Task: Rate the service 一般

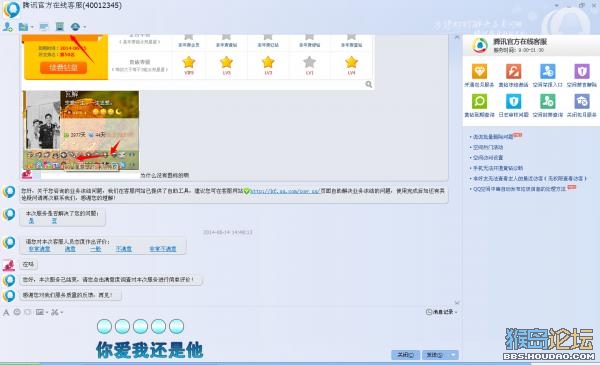Action: tap(96, 249)
